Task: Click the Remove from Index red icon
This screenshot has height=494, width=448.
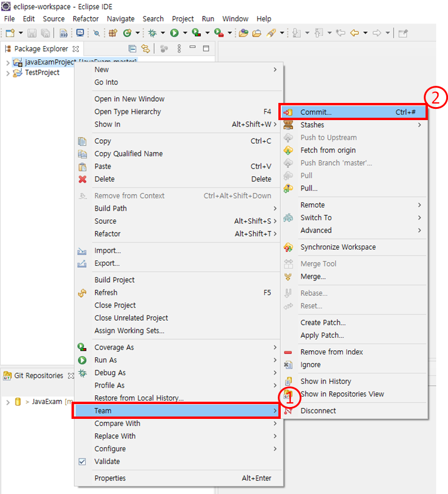Action: click(288, 352)
